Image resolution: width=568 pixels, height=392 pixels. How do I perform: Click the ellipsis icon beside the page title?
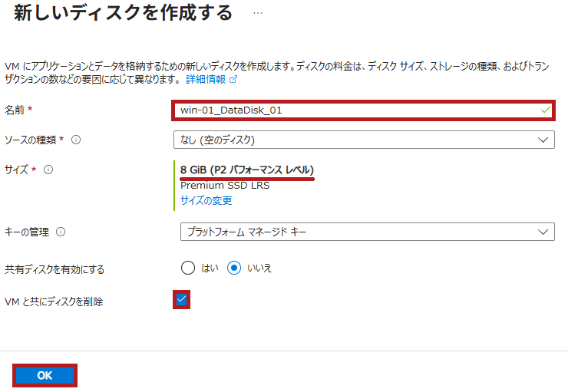[258, 14]
